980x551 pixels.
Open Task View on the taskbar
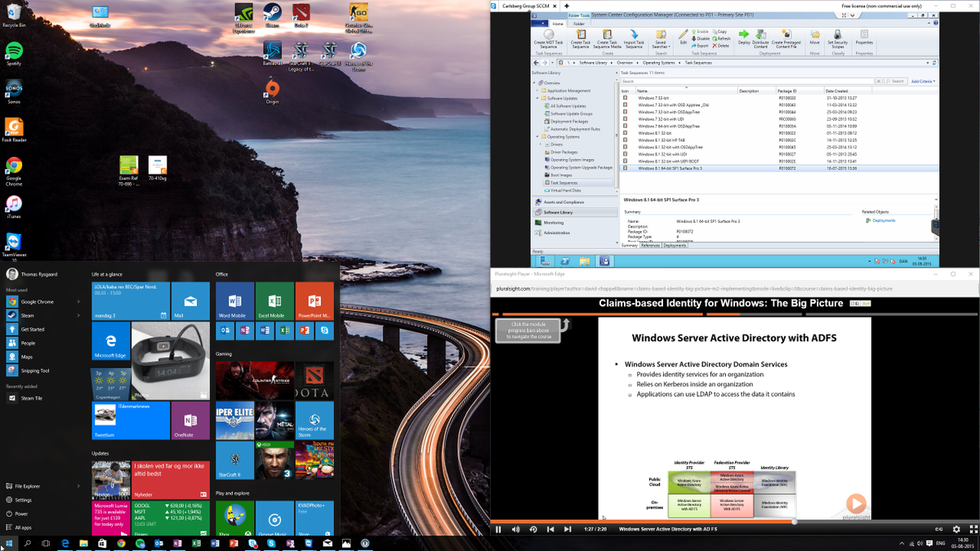coord(47,543)
